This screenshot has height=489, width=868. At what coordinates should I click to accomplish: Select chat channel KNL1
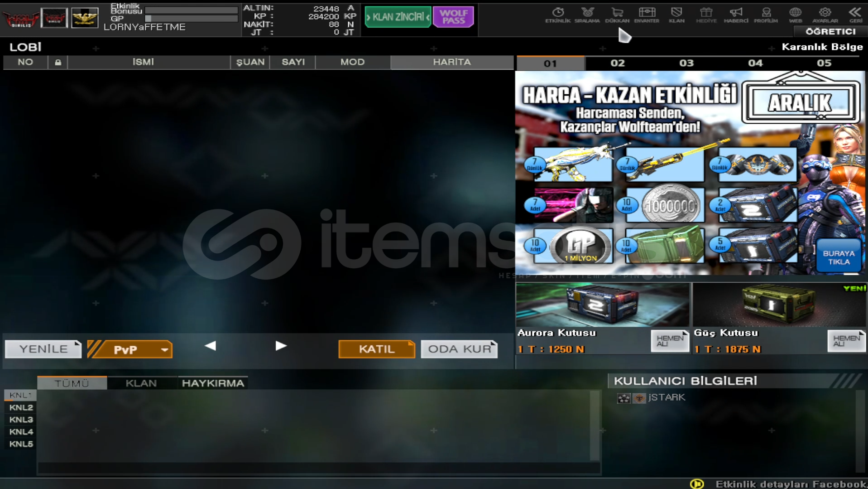tap(20, 395)
